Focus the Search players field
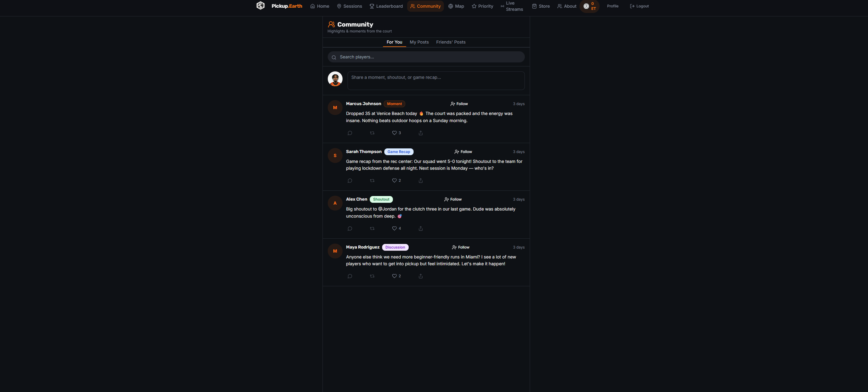 (x=426, y=57)
